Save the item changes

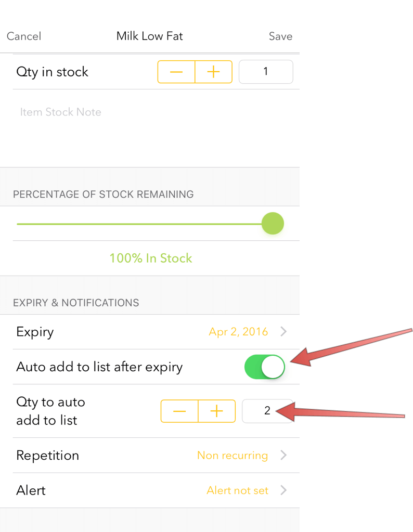280,36
